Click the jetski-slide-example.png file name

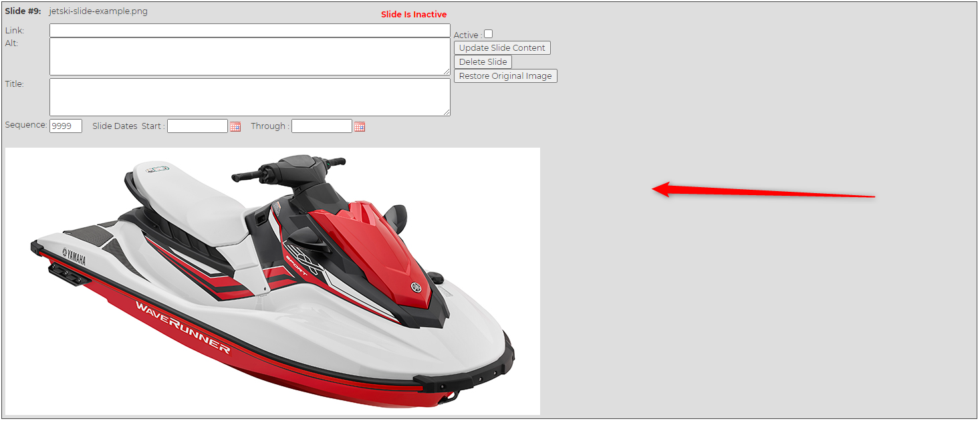[x=98, y=11]
